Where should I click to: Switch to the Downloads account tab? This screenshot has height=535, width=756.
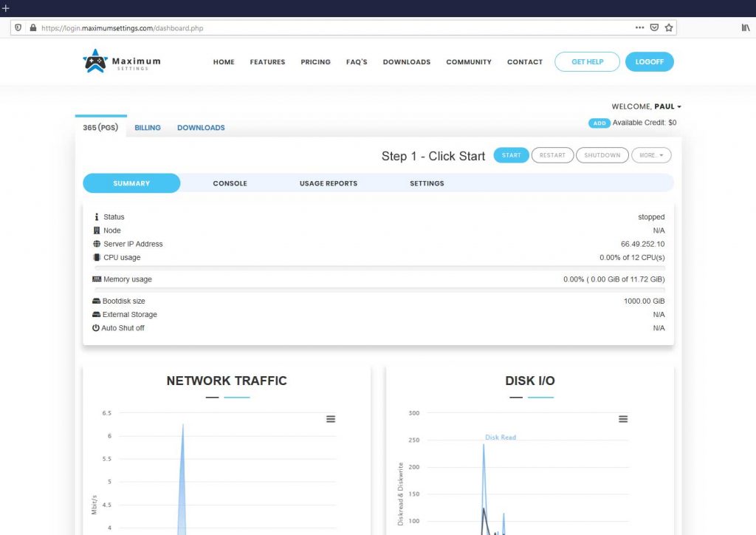[201, 128]
